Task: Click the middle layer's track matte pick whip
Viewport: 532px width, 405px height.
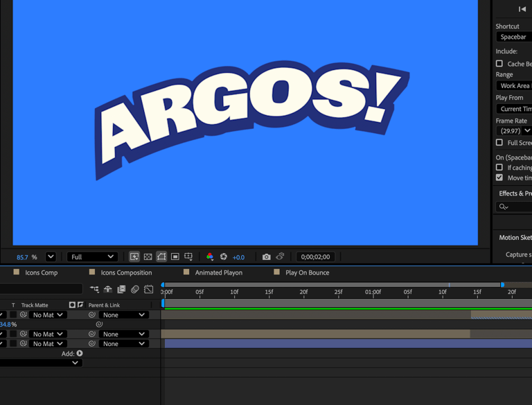Action: point(23,334)
